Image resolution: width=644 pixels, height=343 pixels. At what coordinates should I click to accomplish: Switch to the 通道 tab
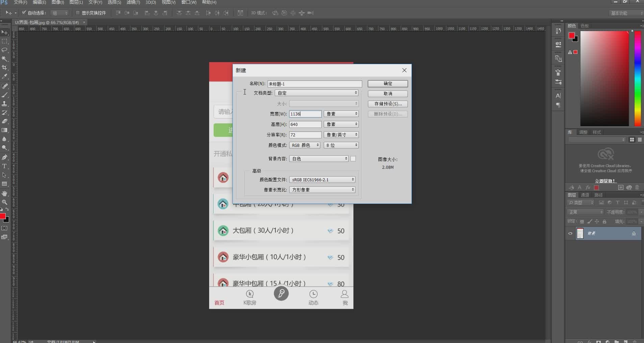[x=585, y=195]
